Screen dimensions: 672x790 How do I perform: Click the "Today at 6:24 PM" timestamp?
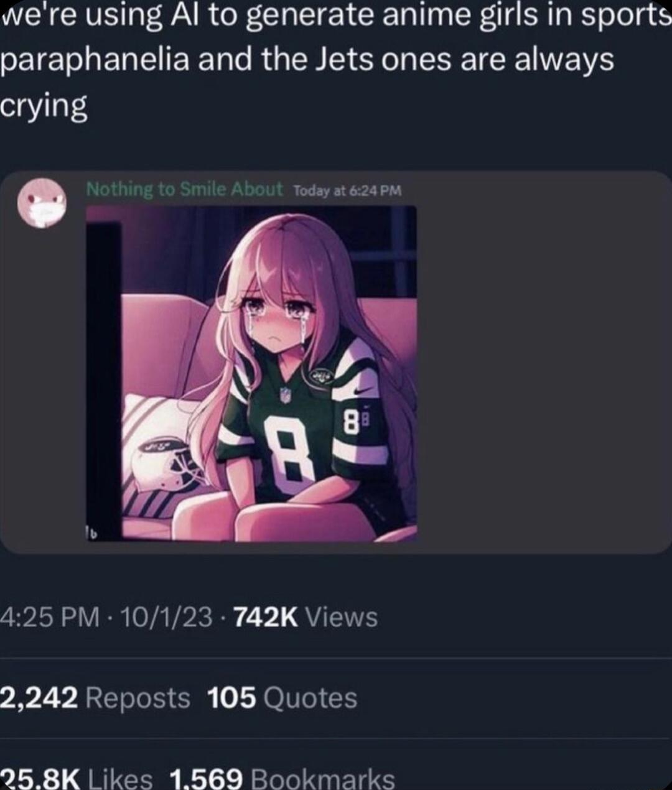347,191
